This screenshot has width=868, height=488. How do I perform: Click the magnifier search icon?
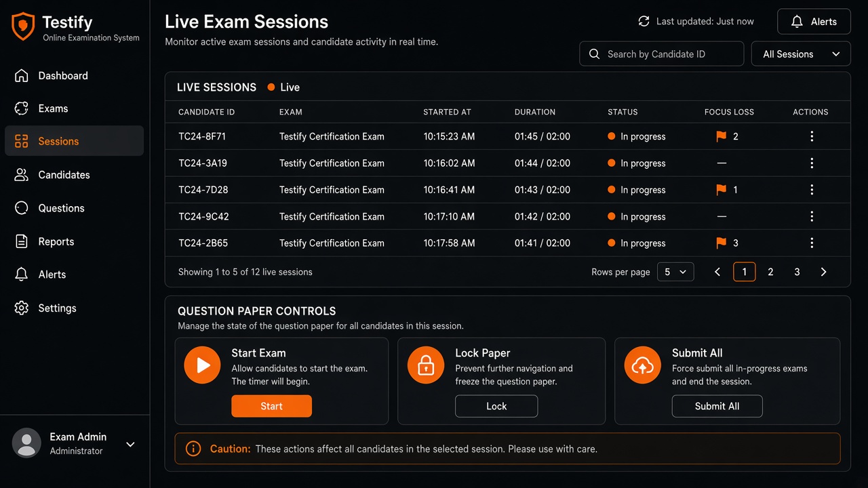click(x=595, y=54)
